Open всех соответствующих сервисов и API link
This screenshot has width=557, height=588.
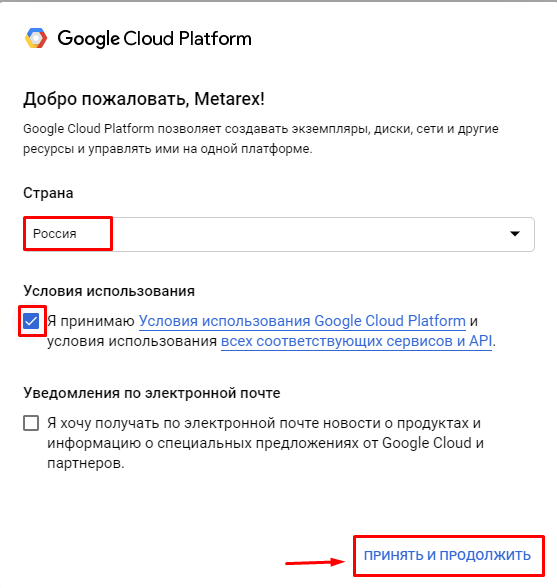click(356, 341)
